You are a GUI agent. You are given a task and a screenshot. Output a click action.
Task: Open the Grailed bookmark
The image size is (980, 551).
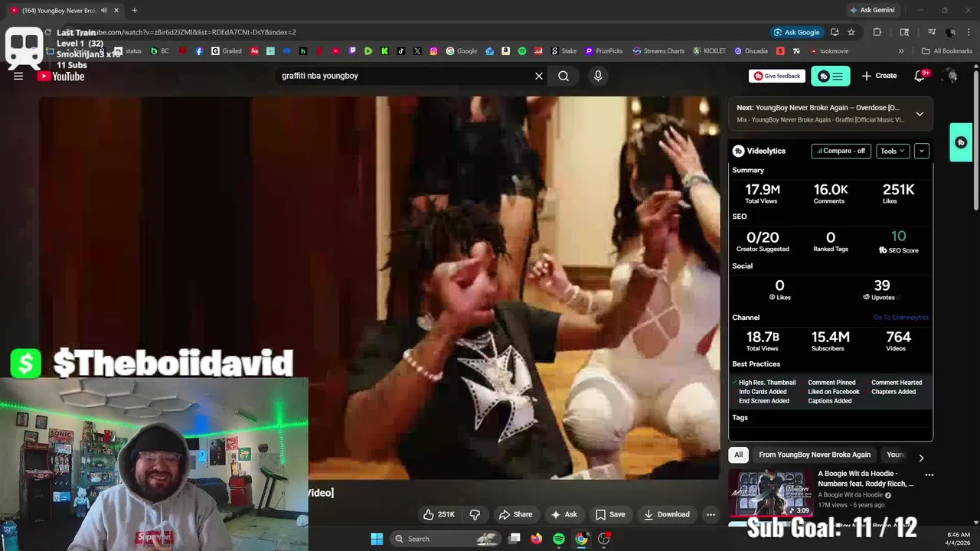click(x=227, y=51)
